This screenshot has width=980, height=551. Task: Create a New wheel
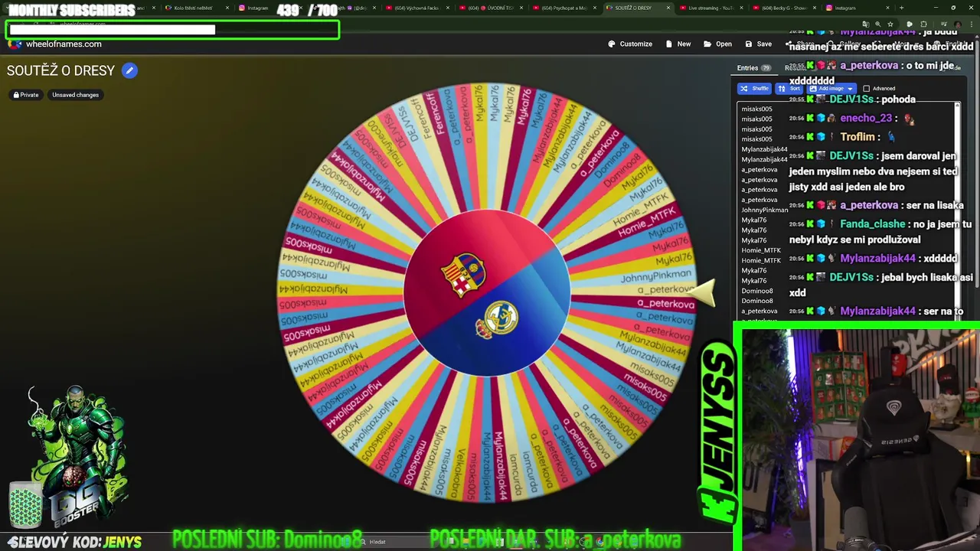tap(678, 44)
